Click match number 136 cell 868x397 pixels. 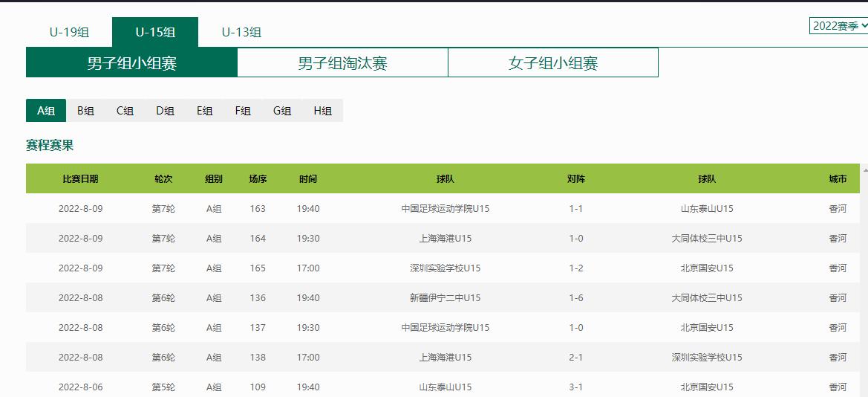click(258, 297)
